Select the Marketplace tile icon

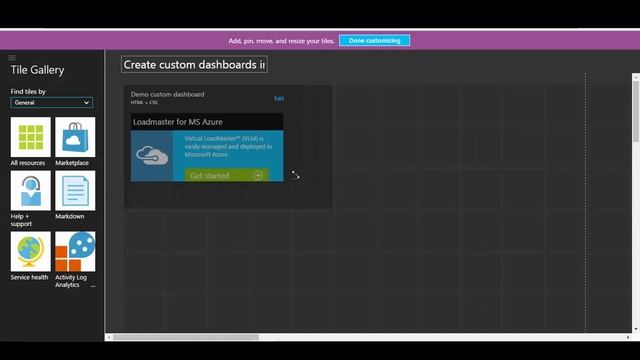(75, 137)
